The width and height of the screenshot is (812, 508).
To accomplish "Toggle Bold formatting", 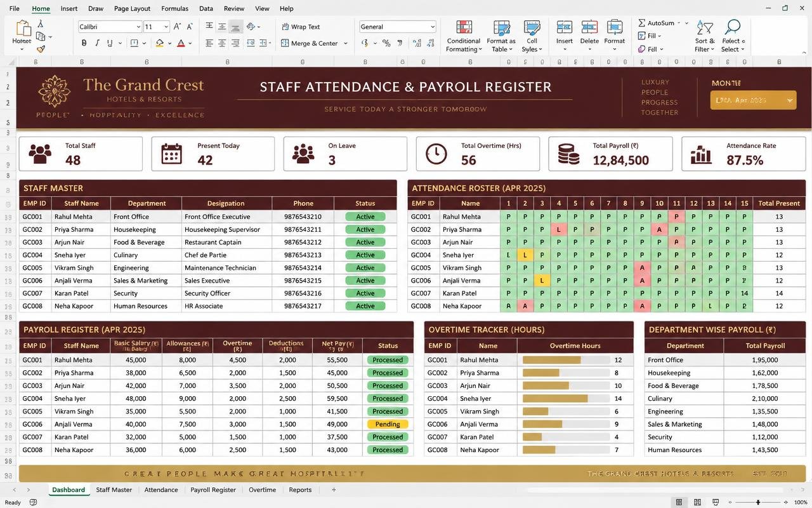I will [84, 43].
